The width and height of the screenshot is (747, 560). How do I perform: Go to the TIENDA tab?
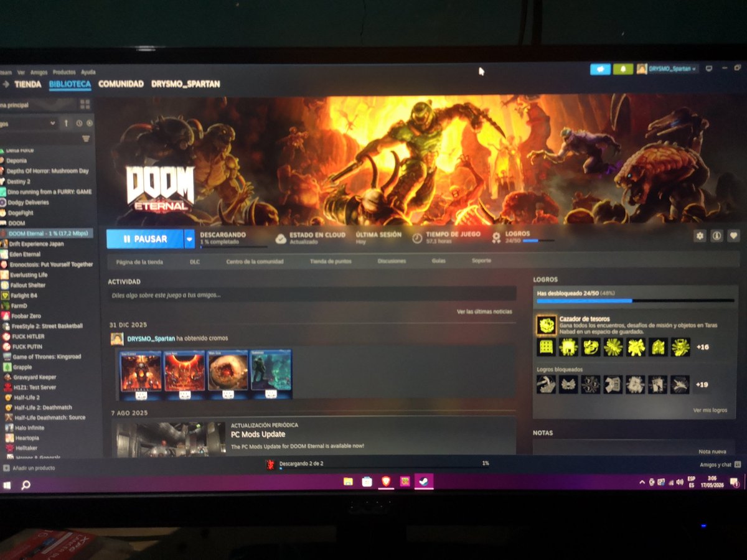tap(27, 84)
